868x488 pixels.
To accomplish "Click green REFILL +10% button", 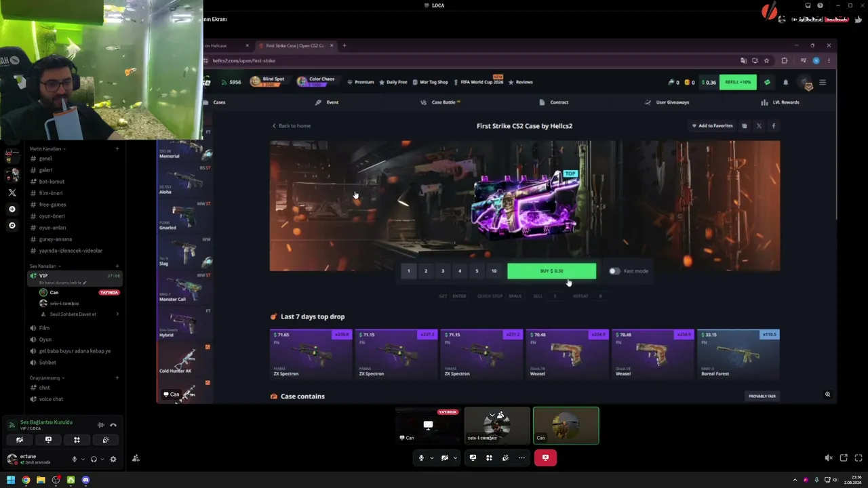I will tap(738, 83).
